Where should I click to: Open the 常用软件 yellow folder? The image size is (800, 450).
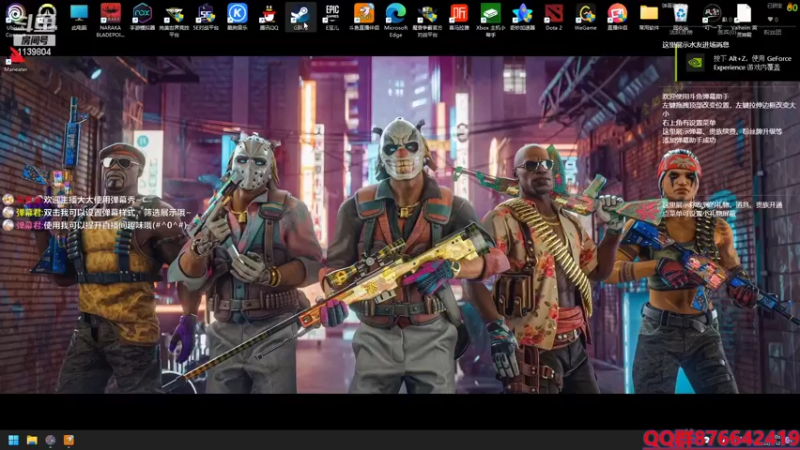[x=648, y=17]
